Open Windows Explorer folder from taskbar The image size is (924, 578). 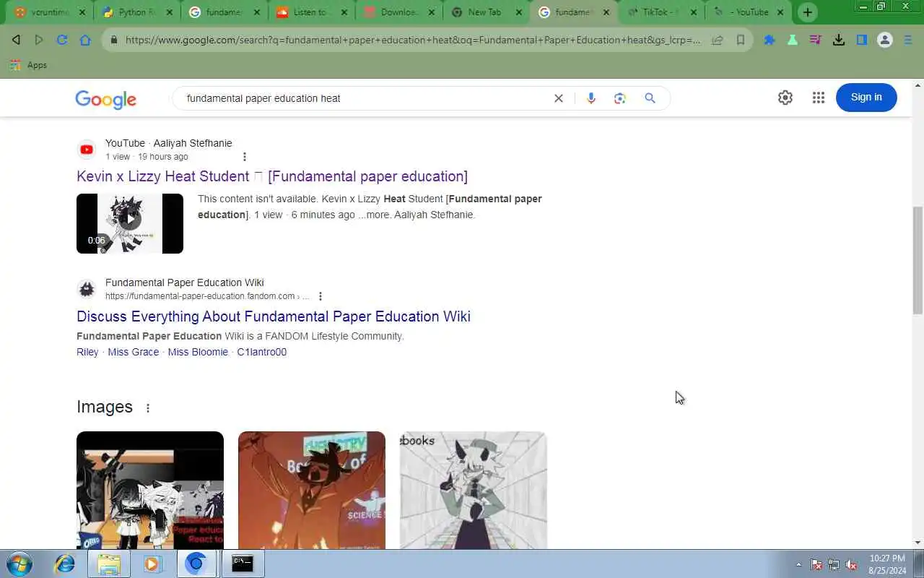[x=109, y=564]
